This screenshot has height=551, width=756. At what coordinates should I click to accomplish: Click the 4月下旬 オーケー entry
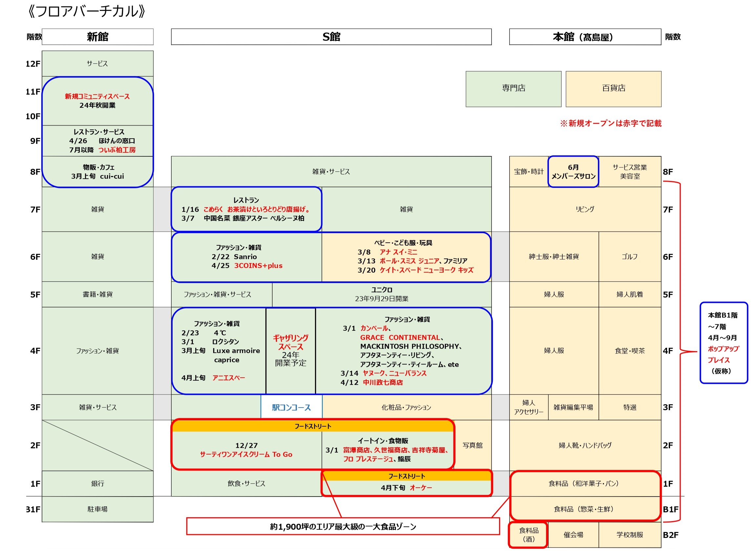tap(407, 488)
